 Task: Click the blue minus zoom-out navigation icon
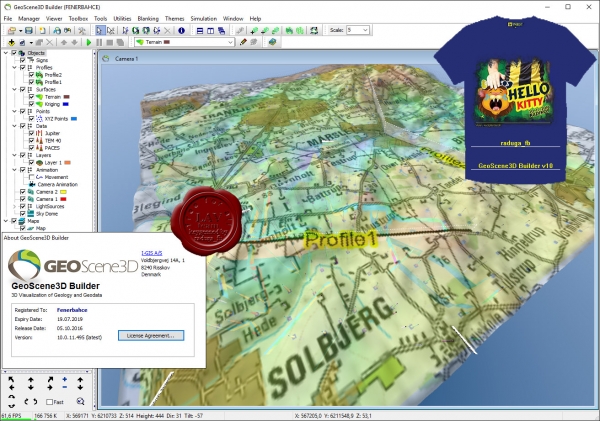click(64, 387)
